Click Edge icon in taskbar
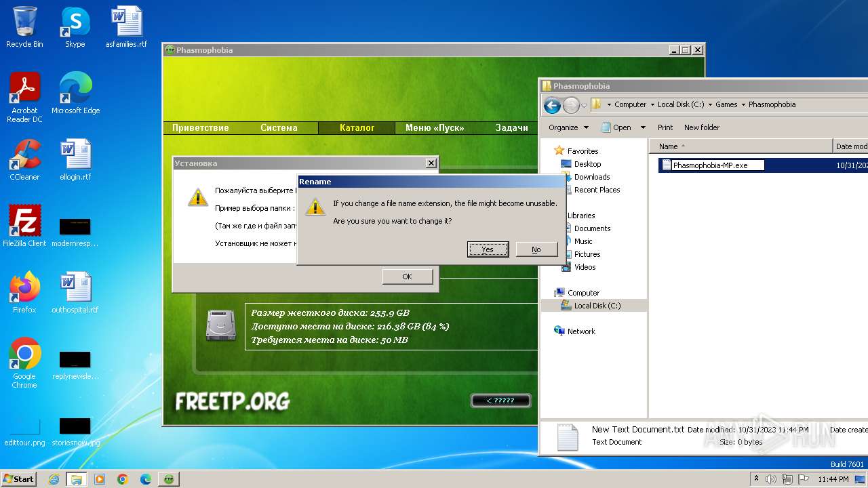 (146, 479)
